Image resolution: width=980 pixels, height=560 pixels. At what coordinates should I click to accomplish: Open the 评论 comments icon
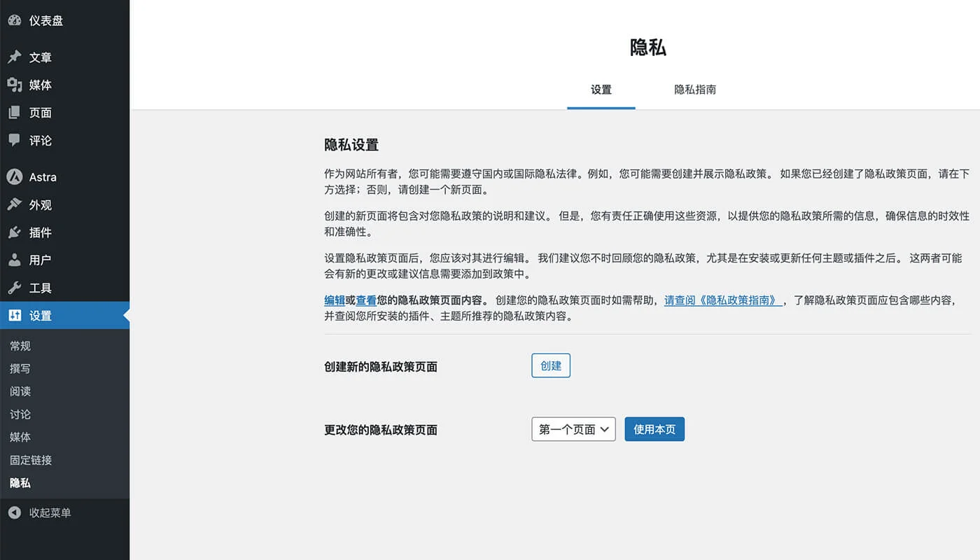pos(15,141)
